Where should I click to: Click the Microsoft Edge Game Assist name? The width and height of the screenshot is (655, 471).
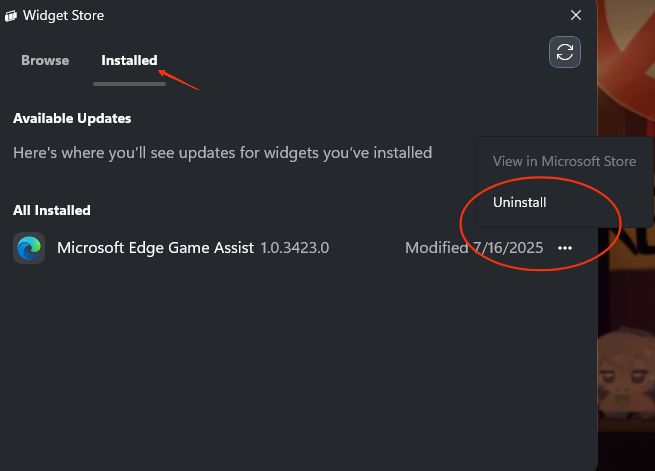(x=155, y=248)
